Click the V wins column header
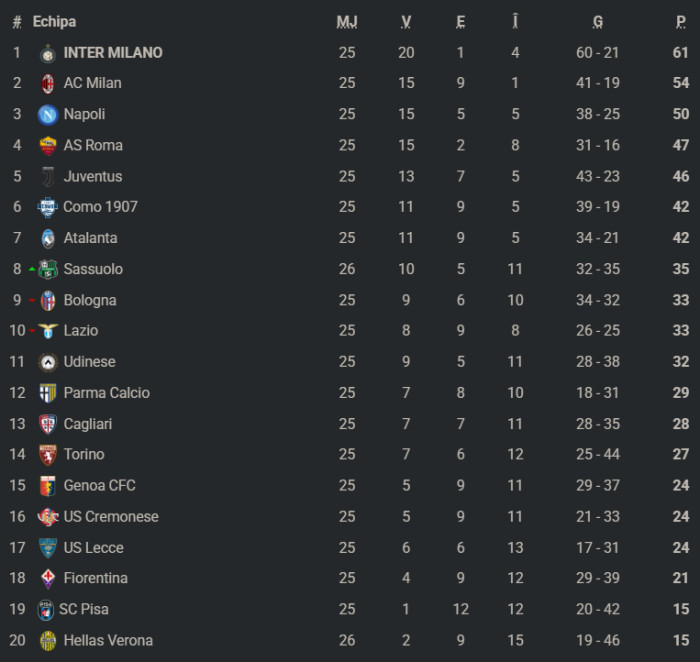 [406, 22]
